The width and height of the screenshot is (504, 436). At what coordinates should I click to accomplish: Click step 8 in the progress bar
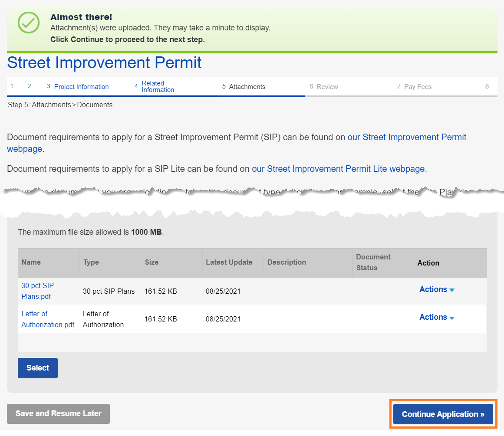click(x=487, y=86)
